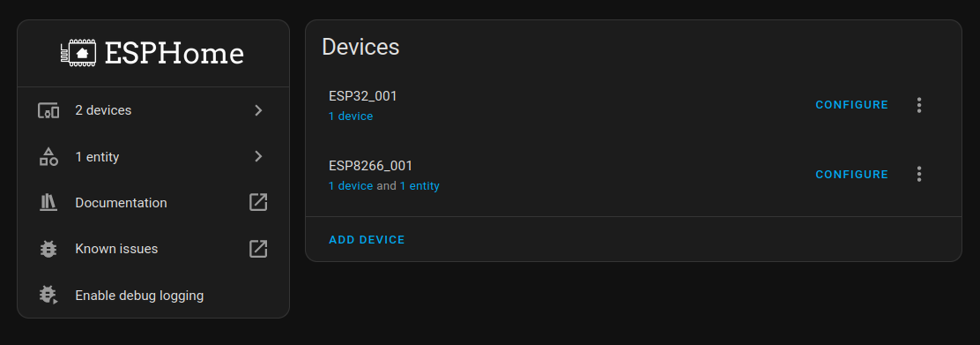Open three-dot menu for ESP8266_001
The height and width of the screenshot is (345, 980).
[918, 174]
